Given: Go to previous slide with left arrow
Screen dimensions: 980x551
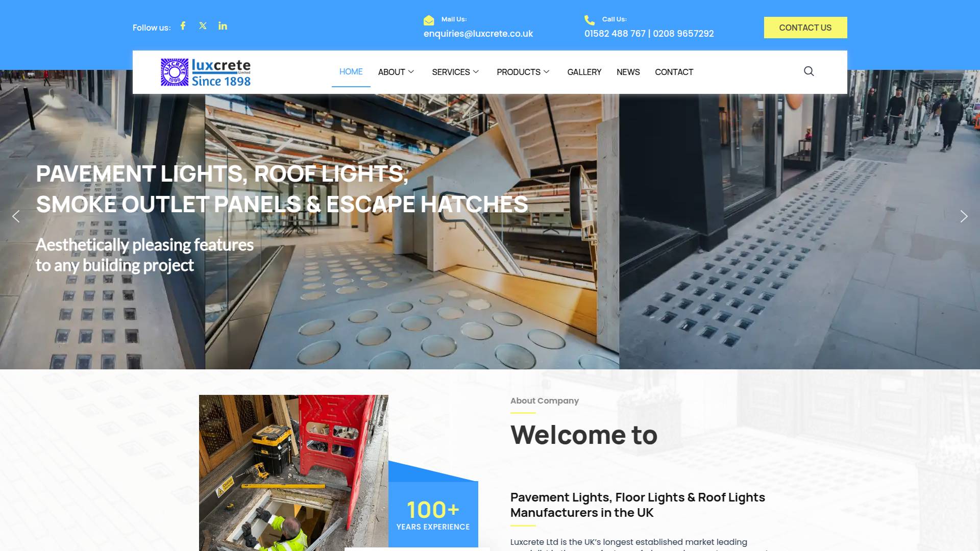Looking at the screenshot, I should 16,216.
